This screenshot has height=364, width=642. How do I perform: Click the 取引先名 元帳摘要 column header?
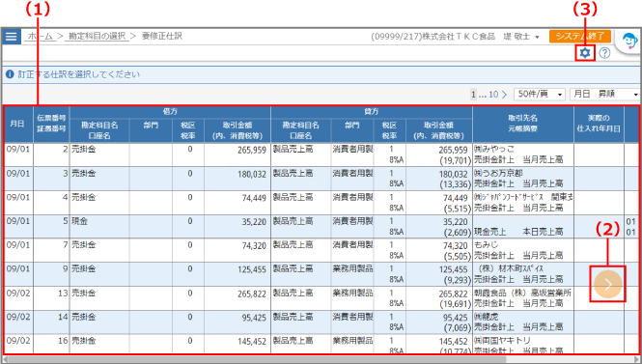(x=523, y=124)
